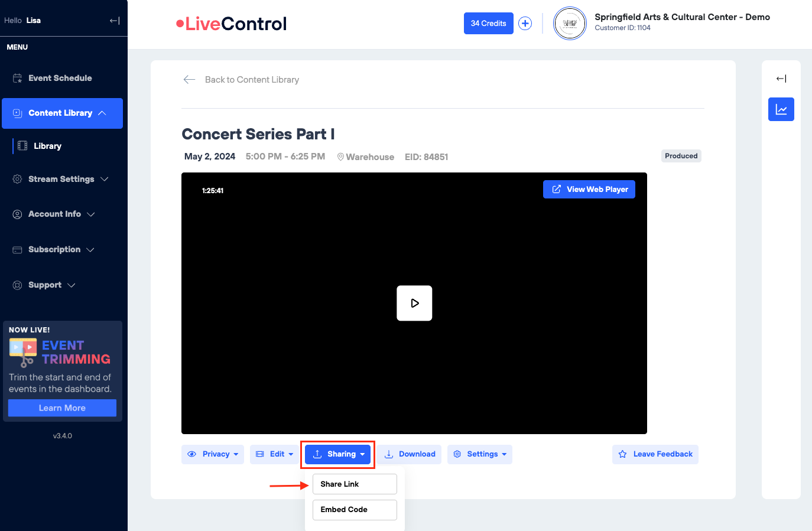Open the Settings dropdown below the video
This screenshot has height=531, width=812.
480,454
